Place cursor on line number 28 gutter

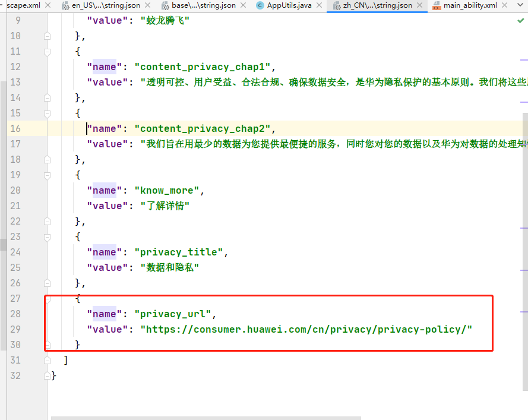coord(15,314)
